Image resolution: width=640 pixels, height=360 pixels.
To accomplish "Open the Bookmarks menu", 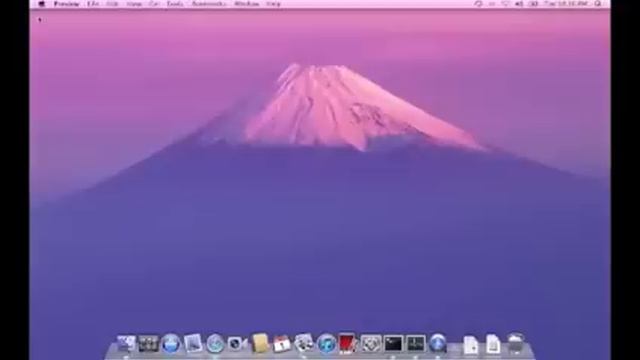I will [x=209, y=4].
